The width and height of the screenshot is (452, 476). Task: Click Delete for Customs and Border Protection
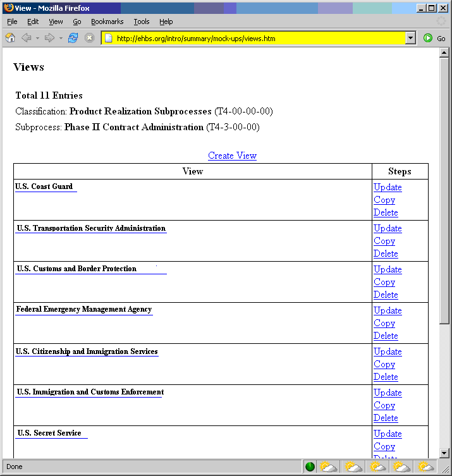(x=386, y=295)
